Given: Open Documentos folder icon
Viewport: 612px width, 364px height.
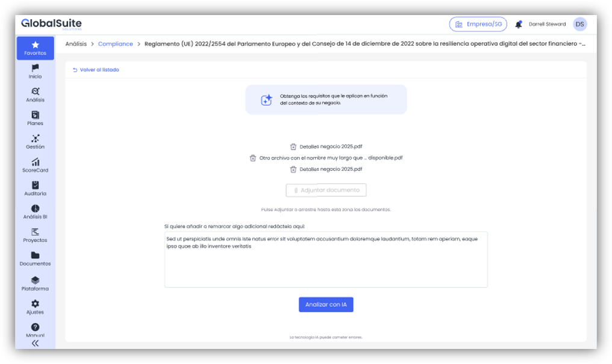Looking at the screenshot, I should click(35, 255).
